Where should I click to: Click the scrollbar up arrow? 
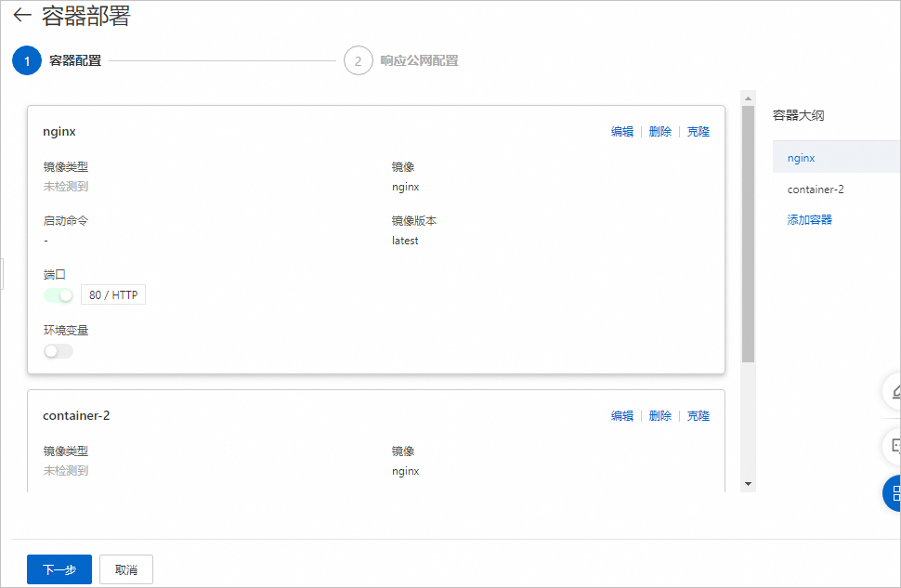coord(748,97)
